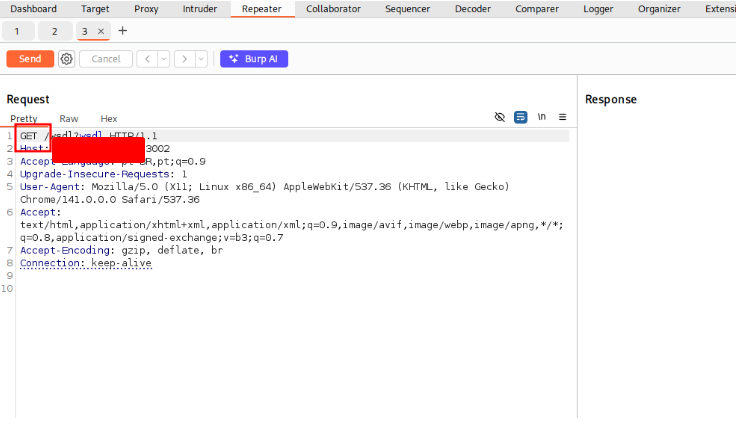
Task: Close Repeater tab 3
Action: pos(101,32)
